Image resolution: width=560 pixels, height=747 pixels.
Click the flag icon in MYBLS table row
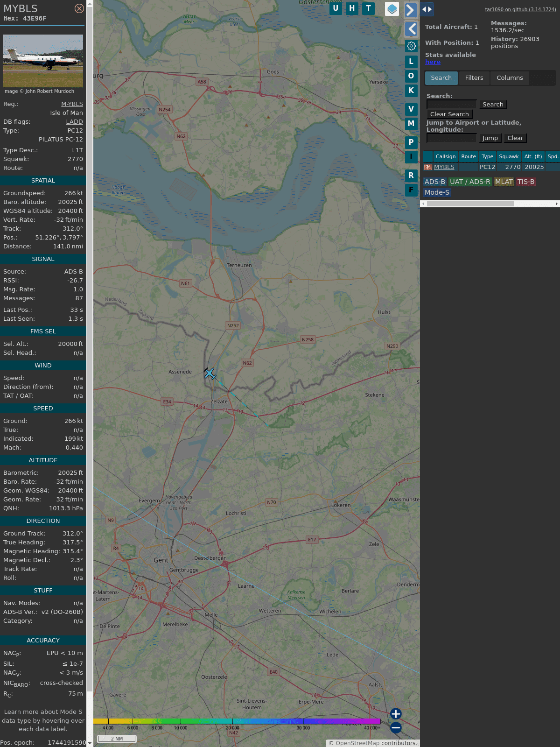pos(428,167)
